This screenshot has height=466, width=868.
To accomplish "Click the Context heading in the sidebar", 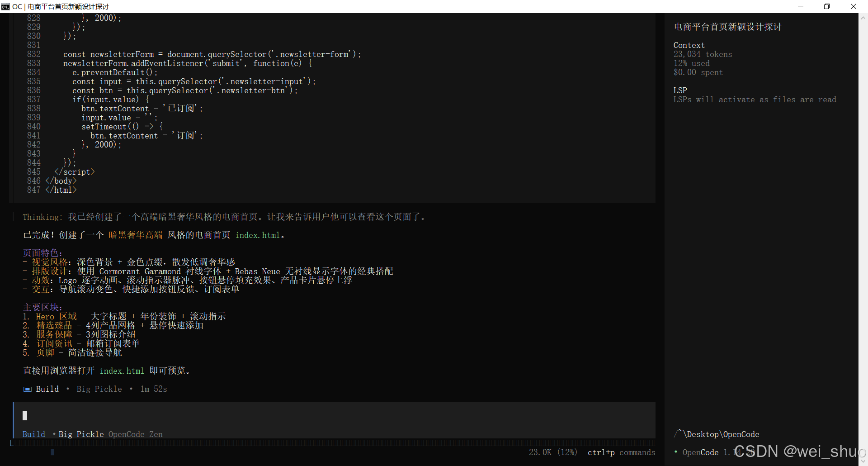I will click(x=689, y=45).
